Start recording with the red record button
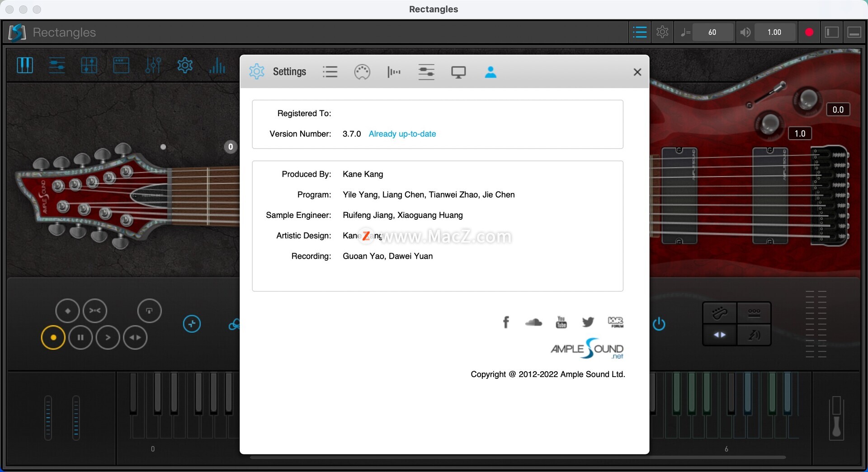868x472 pixels. (809, 32)
